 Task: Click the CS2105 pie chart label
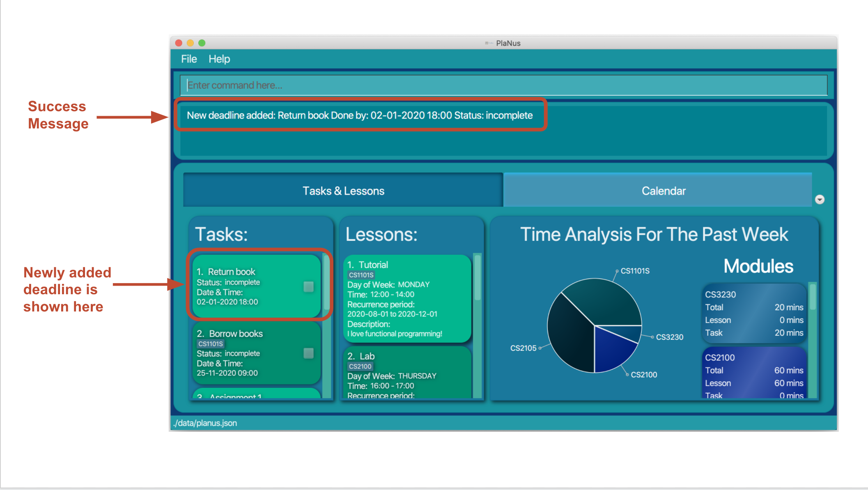pyautogui.click(x=523, y=348)
